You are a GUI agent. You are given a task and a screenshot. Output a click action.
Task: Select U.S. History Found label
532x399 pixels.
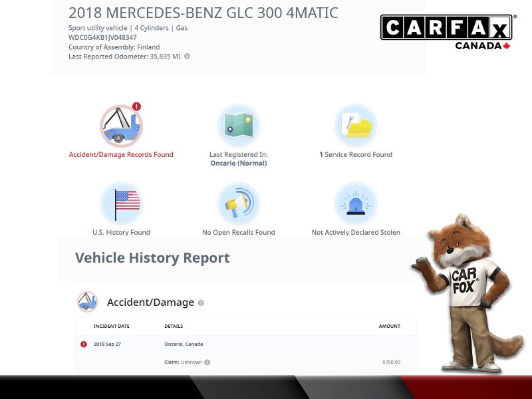click(121, 233)
